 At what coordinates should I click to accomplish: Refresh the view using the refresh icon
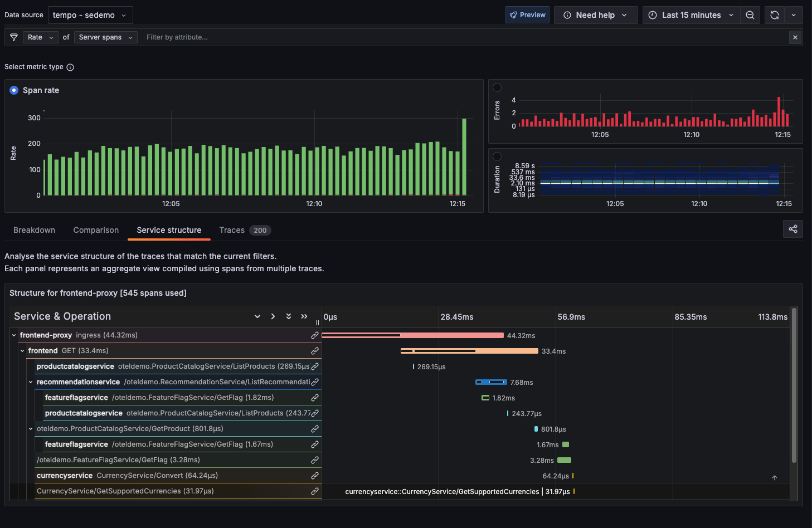[x=774, y=15]
